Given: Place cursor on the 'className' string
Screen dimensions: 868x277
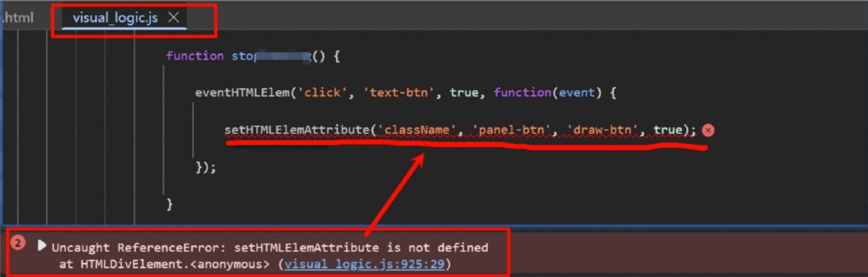Looking at the screenshot, I should (x=416, y=130).
